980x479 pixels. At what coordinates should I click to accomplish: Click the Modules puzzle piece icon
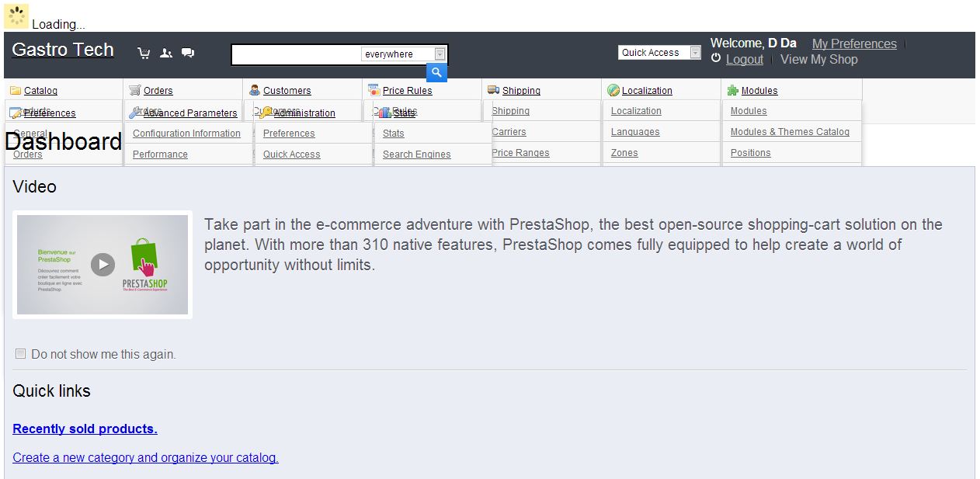(x=732, y=91)
